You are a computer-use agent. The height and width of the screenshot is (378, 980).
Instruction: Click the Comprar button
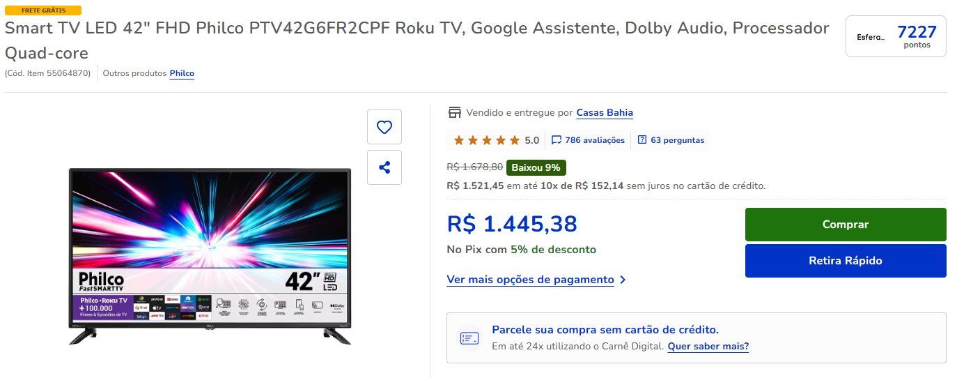(846, 225)
